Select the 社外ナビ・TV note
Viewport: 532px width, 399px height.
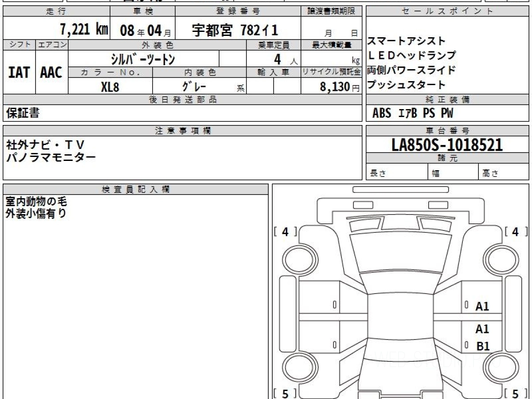pos(45,145)
